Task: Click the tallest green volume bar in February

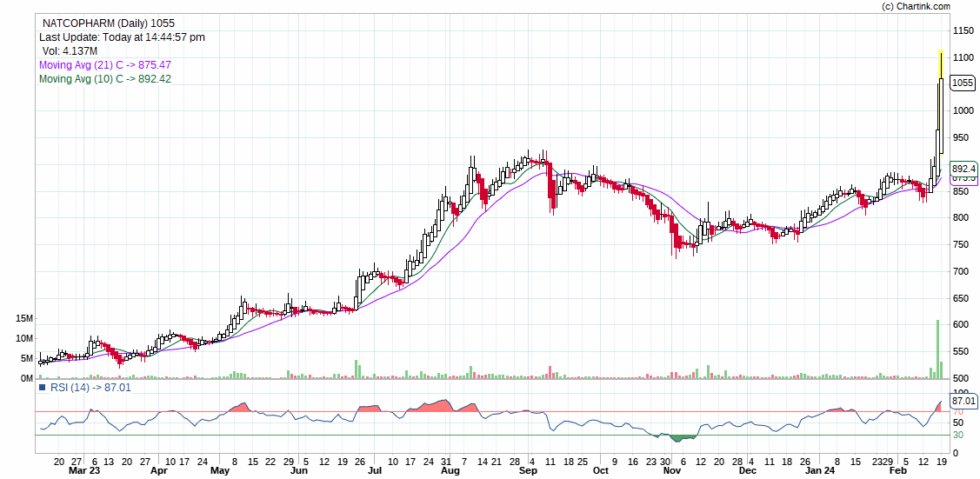Action: 937,349
